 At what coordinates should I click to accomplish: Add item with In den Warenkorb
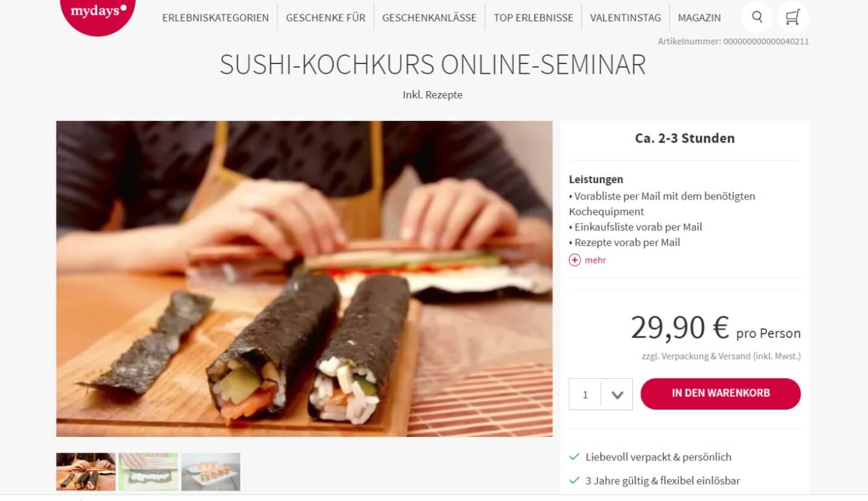pyautogui.click(x=721, y=393)
